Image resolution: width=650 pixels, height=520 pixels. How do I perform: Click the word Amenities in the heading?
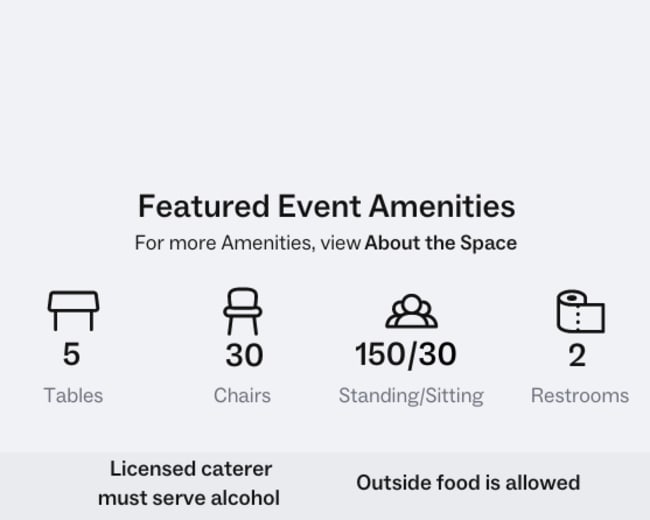pyautogui.click(x=442, y=206)
